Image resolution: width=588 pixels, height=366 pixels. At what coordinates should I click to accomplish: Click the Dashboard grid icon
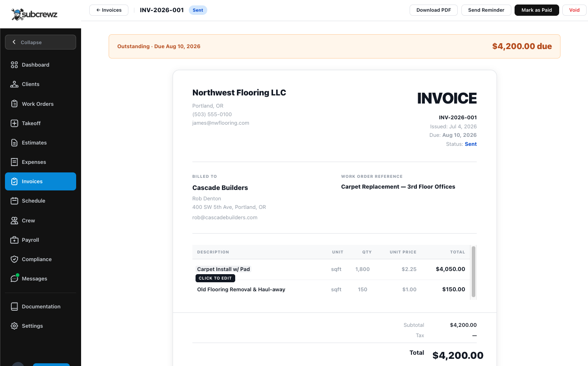pyautogui.click(x=14, y=65)
